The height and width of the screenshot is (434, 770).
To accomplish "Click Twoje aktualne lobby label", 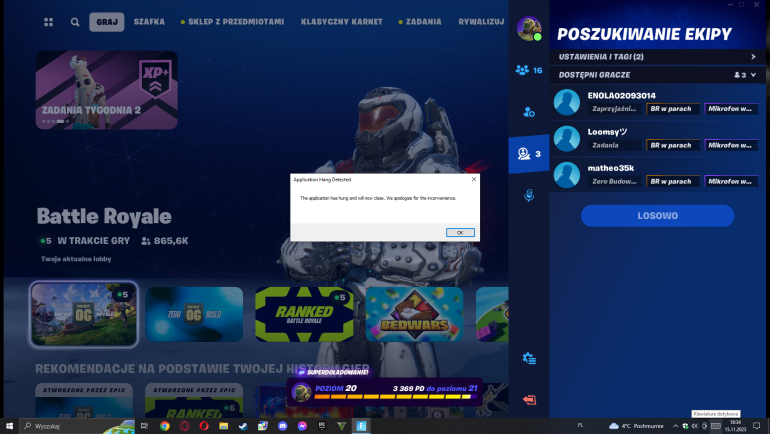I will point(76,259).
